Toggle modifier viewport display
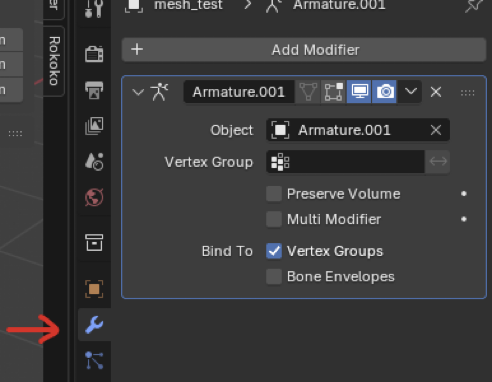Image resolution: width=492 pixels, height=382 pixels. [x=359, y=92]
